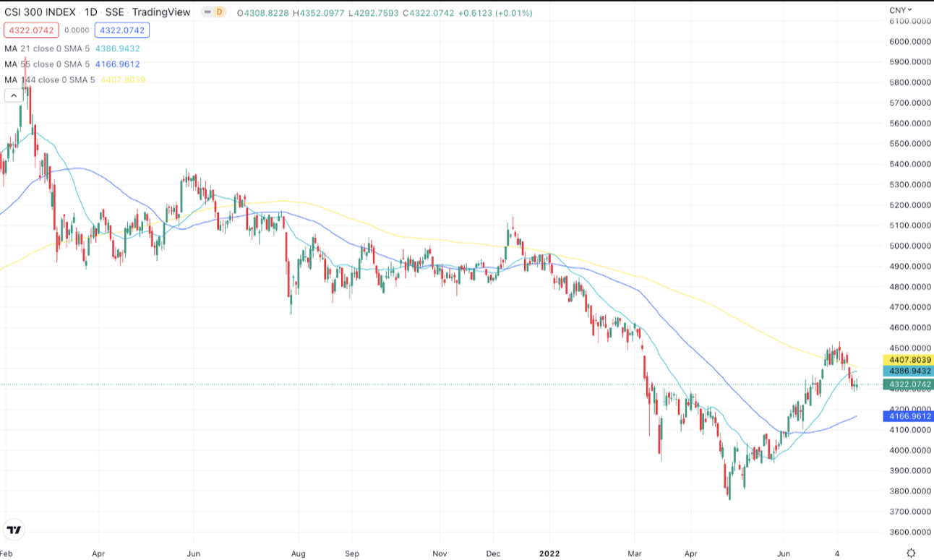Click the 5500.0000 price scale value
The height and width of the screenshot is (560, 934).
(x=910, y=144)
